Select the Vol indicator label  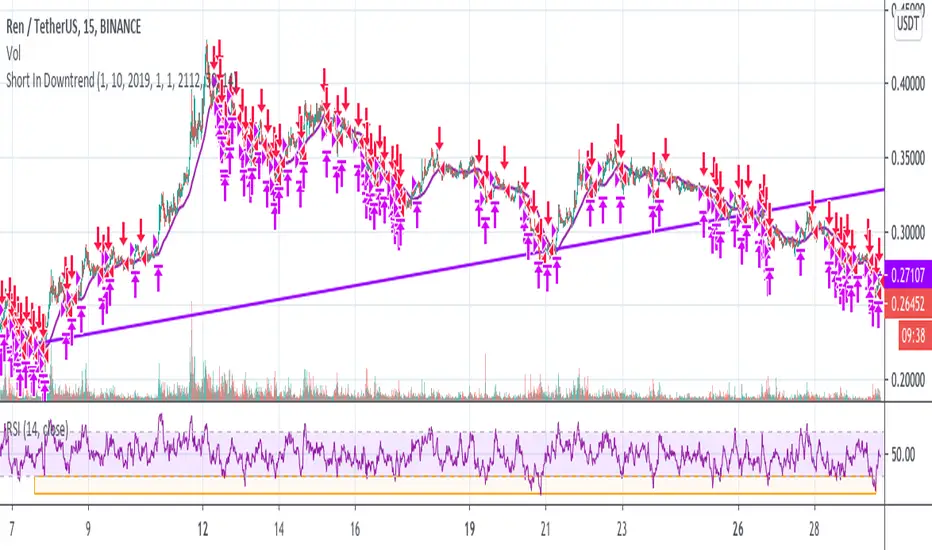click(x=14, y=54)
